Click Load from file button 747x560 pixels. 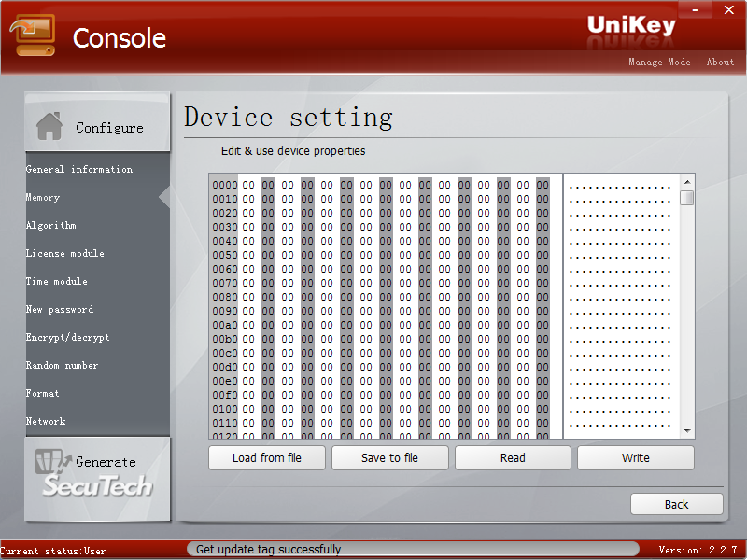[267, 457]
